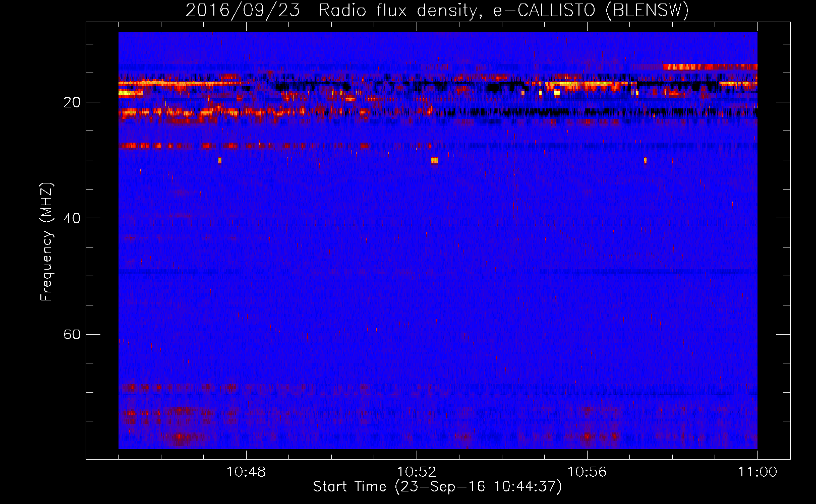Viewport: 816px width, 504px height.
Task: Click the 40 MHz frequency tick label
Action: [72, 219]
